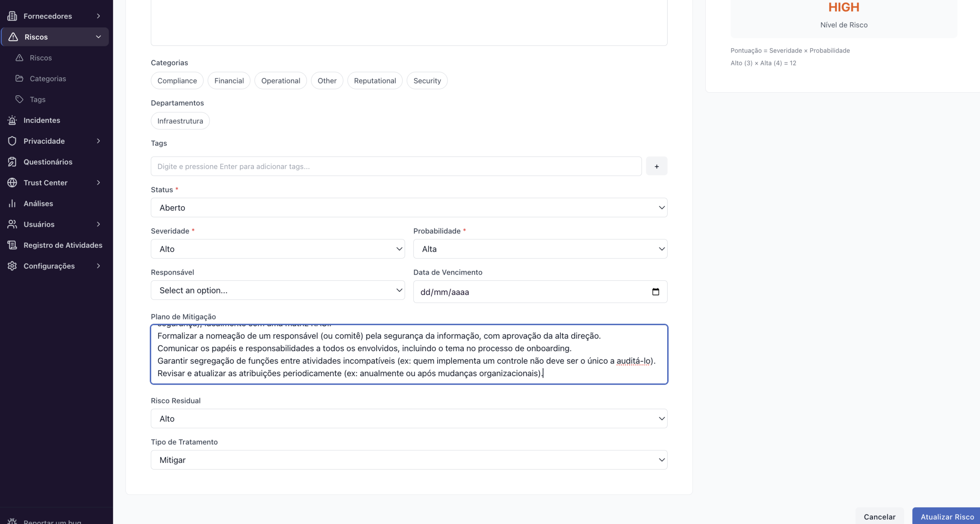Click the Registro de Atividades log icon
The height and width of the screenshot is (524, 980).
(12, 245)
